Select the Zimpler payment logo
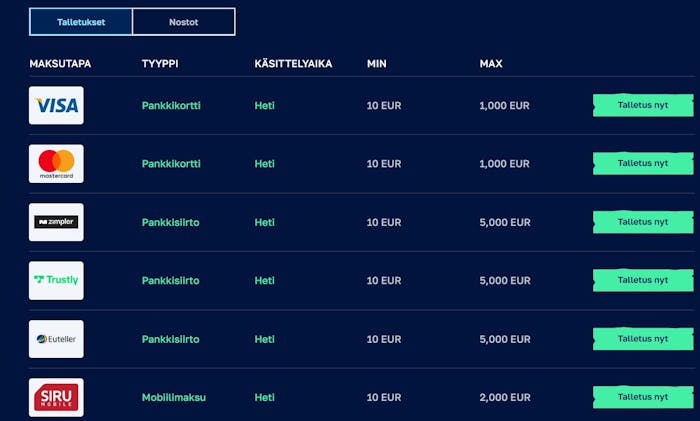This screenshot has width=700, height=421. coord(56,222)
